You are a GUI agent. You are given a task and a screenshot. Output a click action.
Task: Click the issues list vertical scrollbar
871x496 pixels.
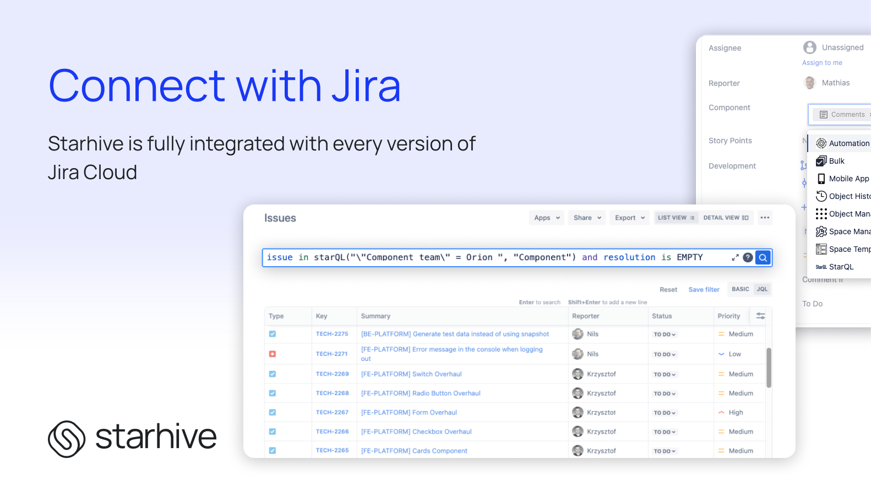click(769, 368)
